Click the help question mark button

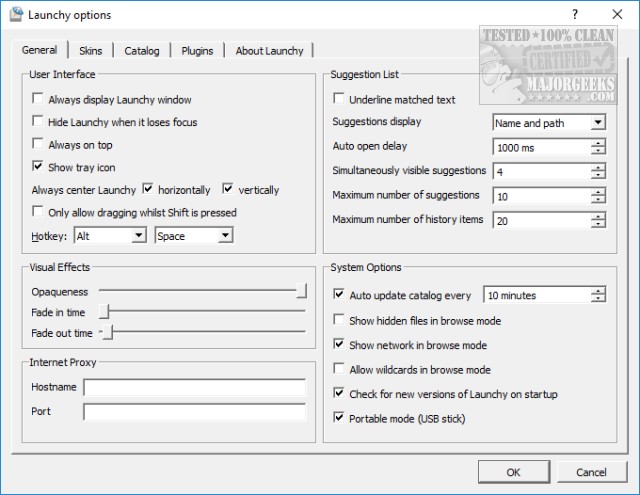coord(575,15)
